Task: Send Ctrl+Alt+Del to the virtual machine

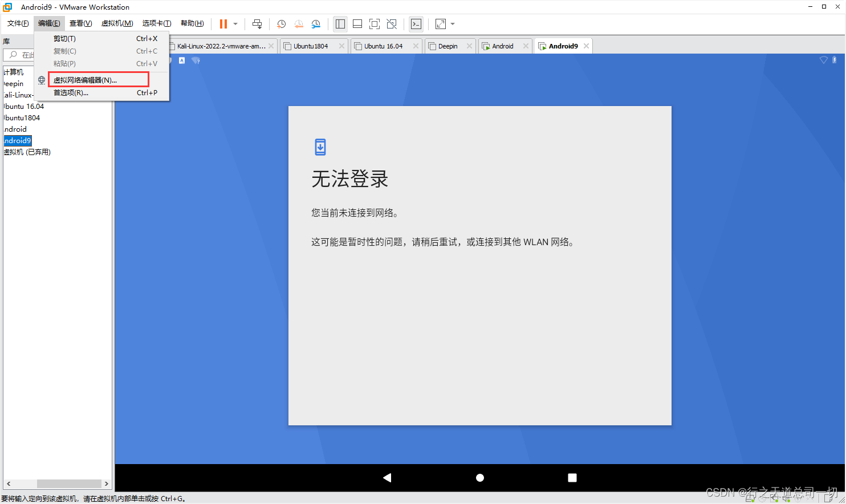Action: (x=257, y=24)
